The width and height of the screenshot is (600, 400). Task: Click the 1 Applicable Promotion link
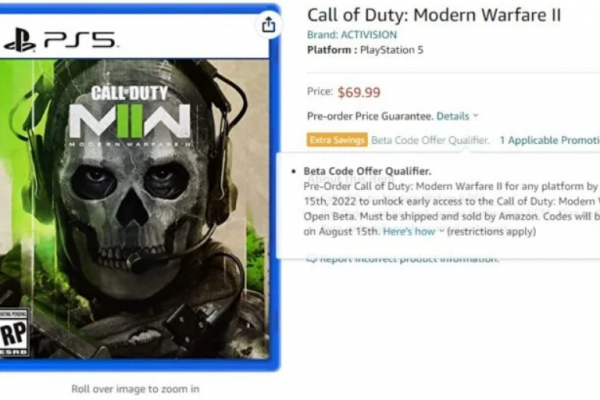pyautogui.click(x=549, y=140)
